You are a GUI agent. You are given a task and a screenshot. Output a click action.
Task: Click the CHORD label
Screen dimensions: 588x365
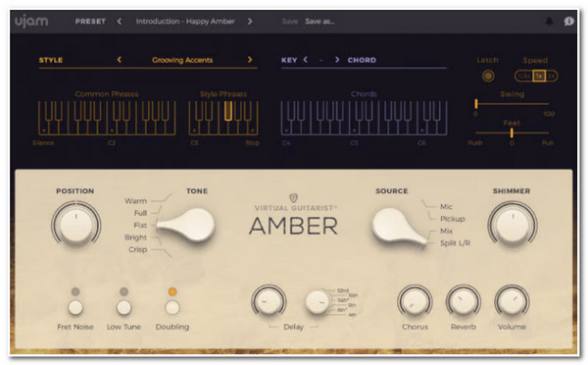362,60
